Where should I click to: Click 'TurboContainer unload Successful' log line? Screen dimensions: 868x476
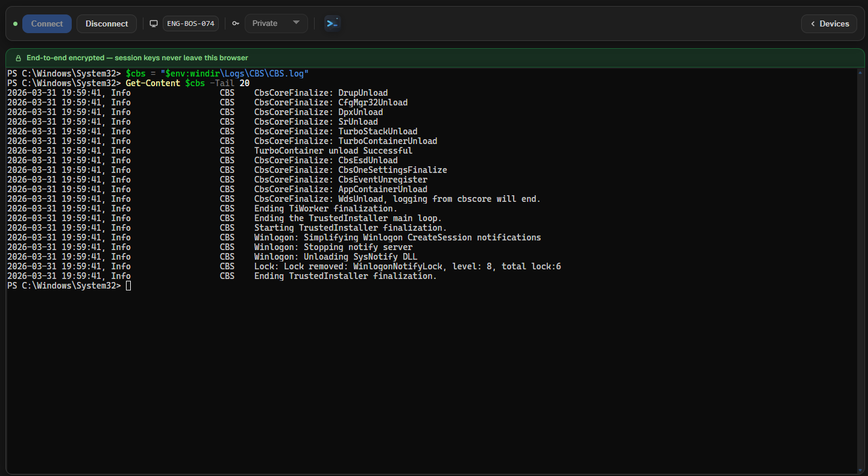[210, 151]
